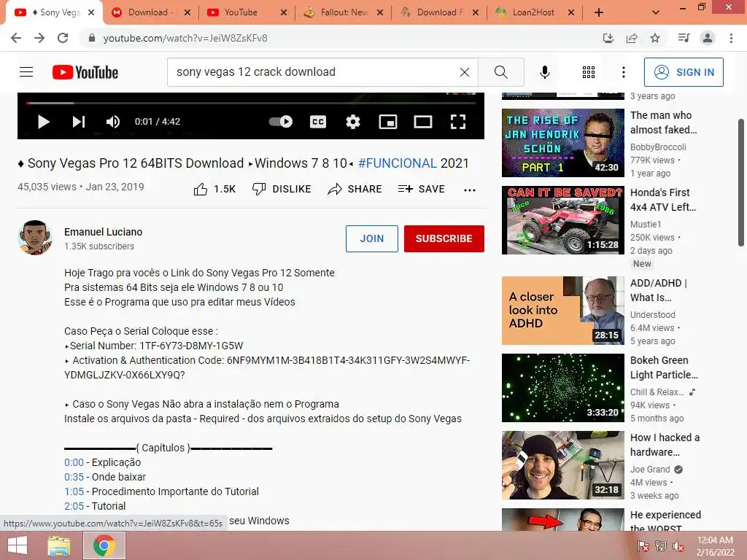Open the Emanuel Luciano channel name
This screenshot has width=747, height=560.
[104, 232]
